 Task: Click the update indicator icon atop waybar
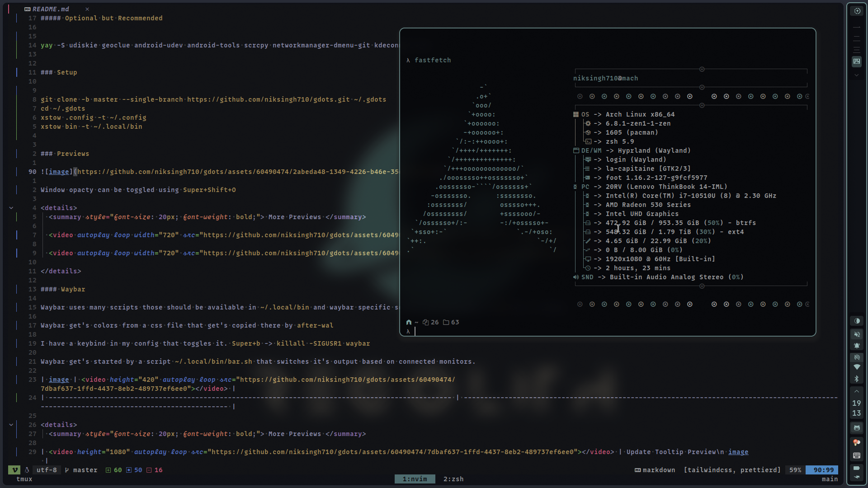857,11
